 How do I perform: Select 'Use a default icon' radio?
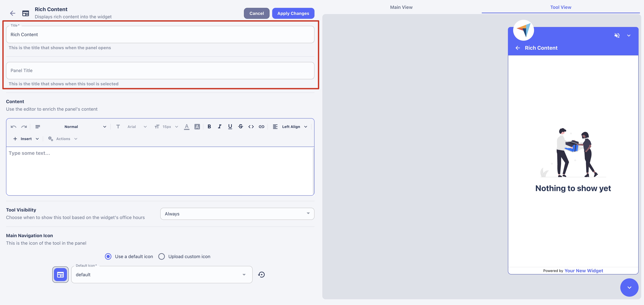(x=108, y=256)
